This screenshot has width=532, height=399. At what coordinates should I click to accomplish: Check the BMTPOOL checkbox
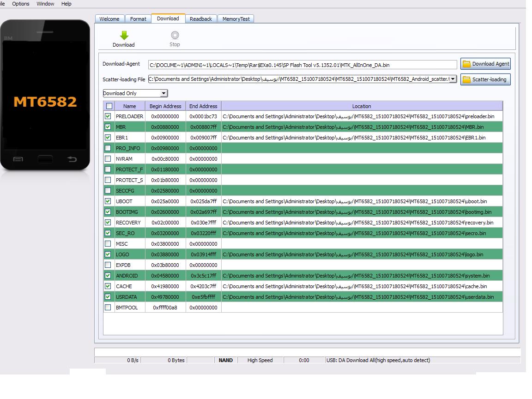pyautogui.click(x=108, y=308)
